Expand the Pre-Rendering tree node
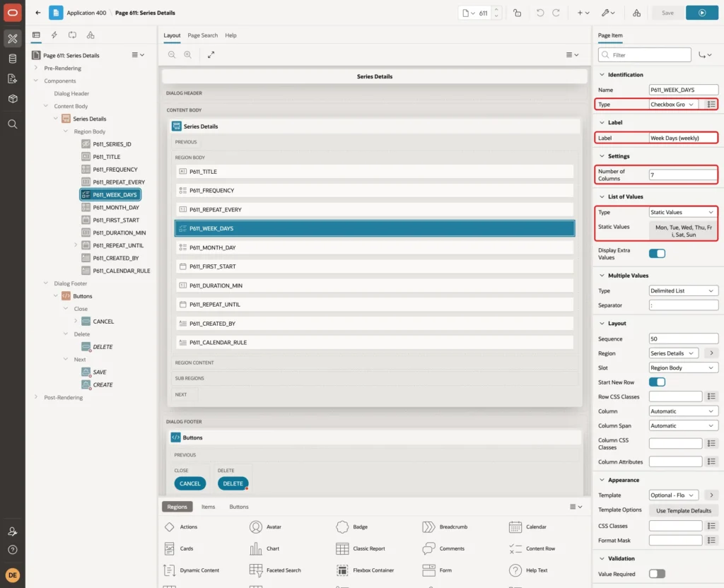Image resolution: width=724 pixels, height=588 pixels. point(36,68)
